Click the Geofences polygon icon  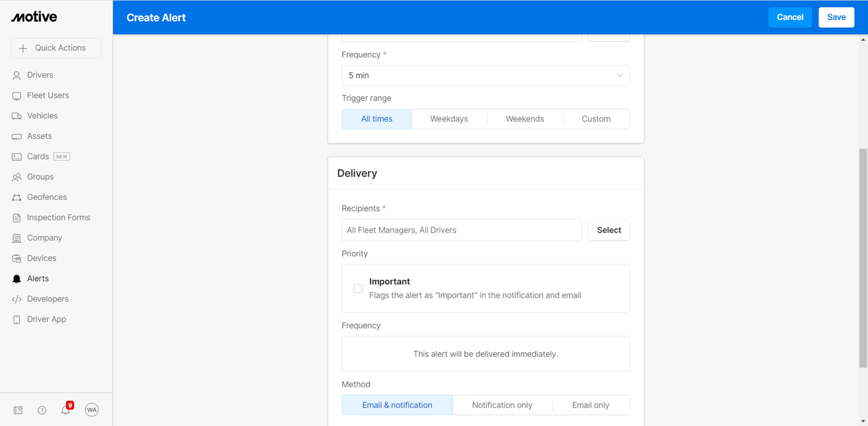point(17,197)
